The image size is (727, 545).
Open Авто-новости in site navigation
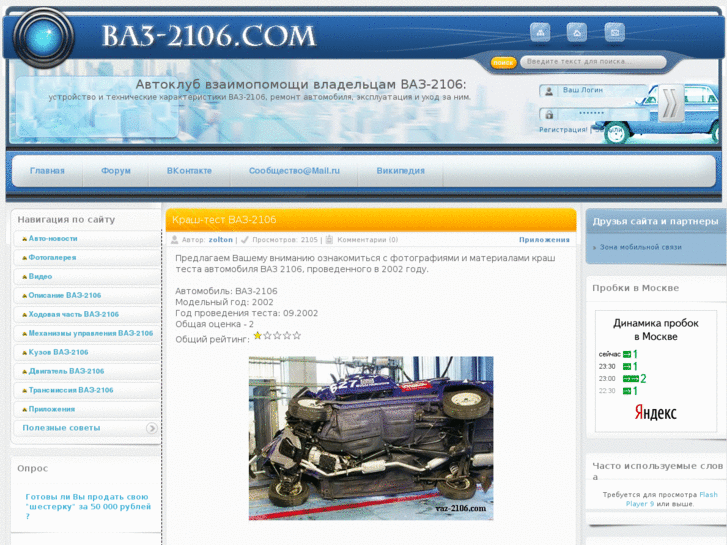point(53,238)
